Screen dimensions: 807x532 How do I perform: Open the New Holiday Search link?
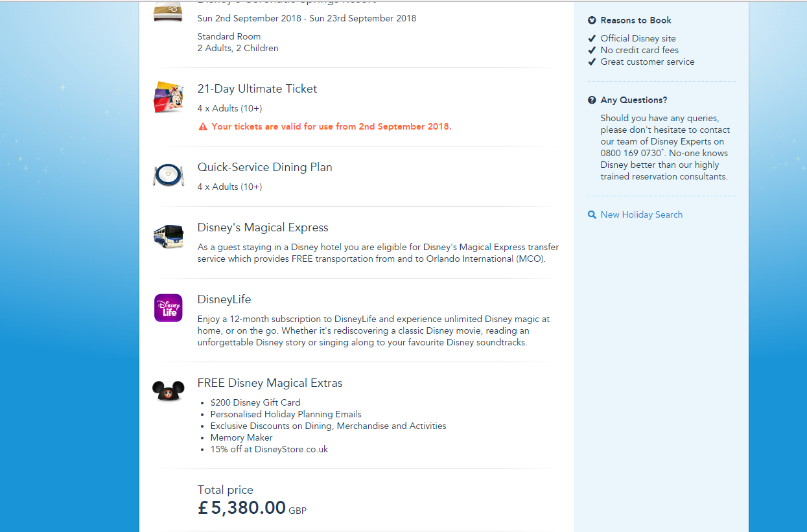point(641,215)
